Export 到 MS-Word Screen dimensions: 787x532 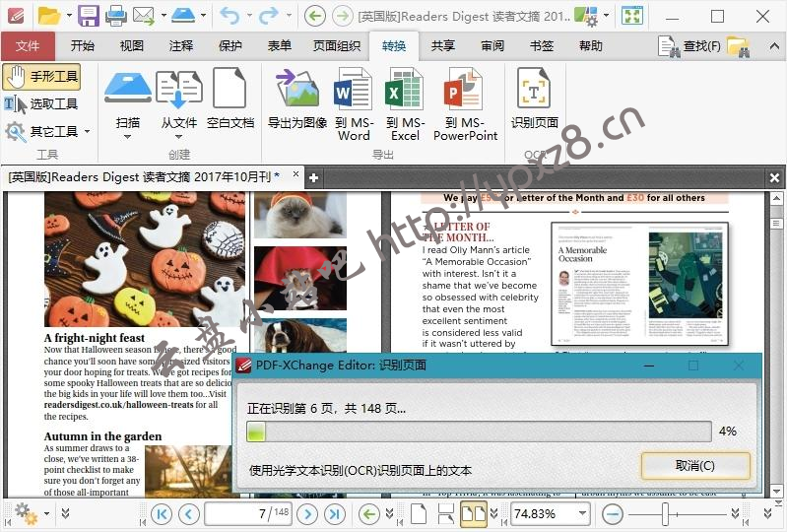pos(354,104)
